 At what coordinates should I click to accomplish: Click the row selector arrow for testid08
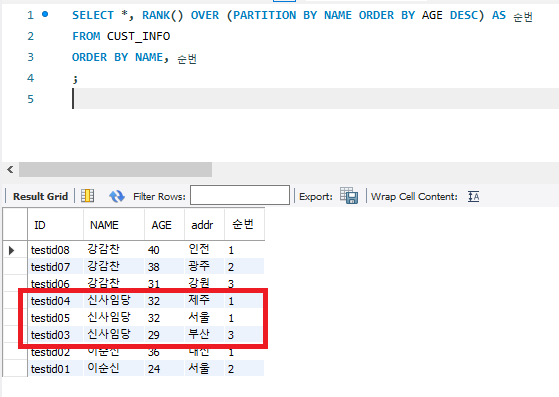click(x=11, y=250)
